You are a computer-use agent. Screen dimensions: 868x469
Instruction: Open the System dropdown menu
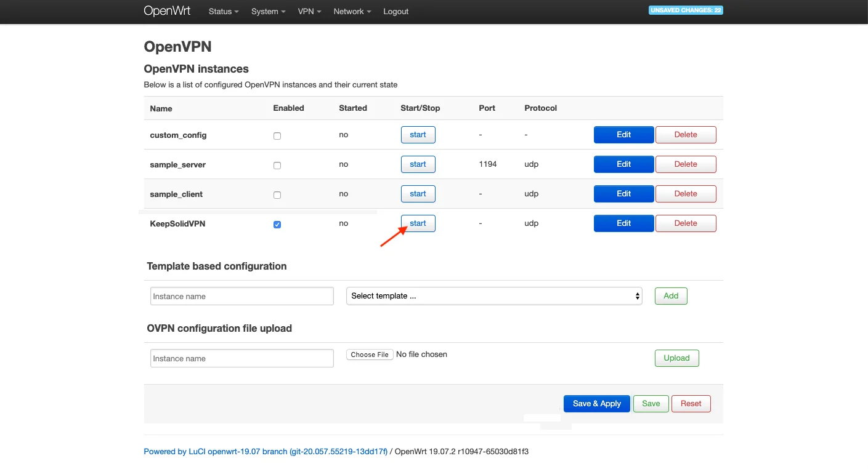(x=268, y=12)
